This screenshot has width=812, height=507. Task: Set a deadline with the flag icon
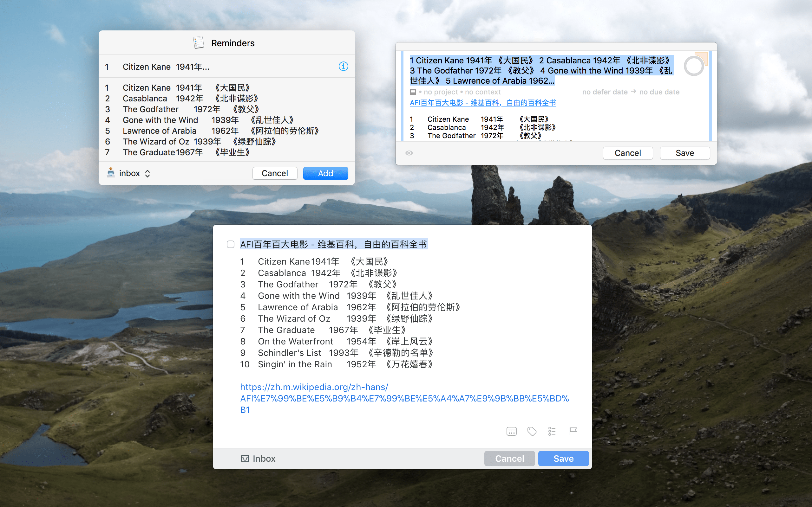[573, 431]
